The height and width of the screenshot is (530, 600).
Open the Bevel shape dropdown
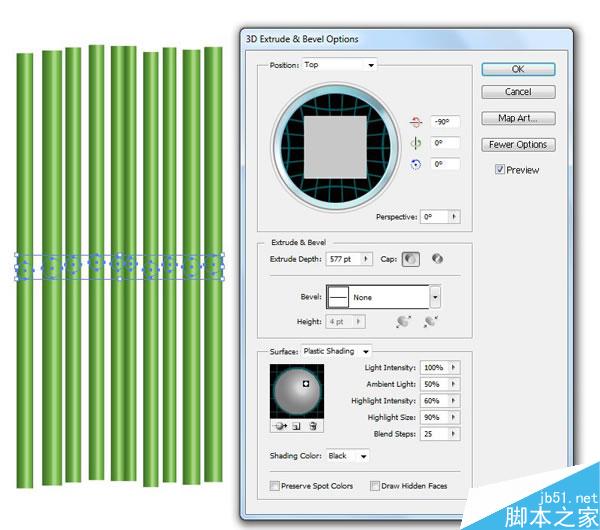click(x=435, y=297)
